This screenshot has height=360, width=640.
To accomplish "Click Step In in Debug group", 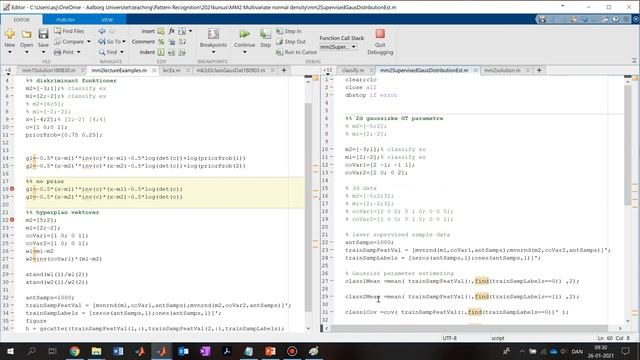I will (289, 31).
